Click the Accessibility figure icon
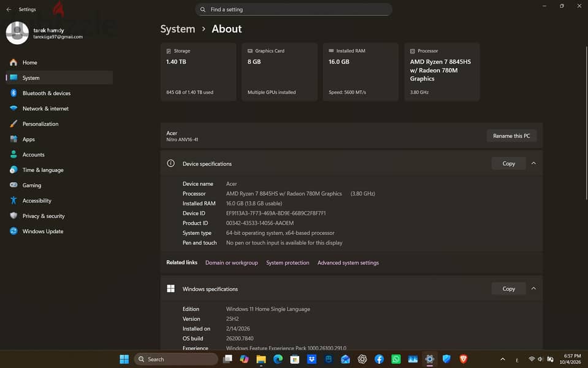 13,201
